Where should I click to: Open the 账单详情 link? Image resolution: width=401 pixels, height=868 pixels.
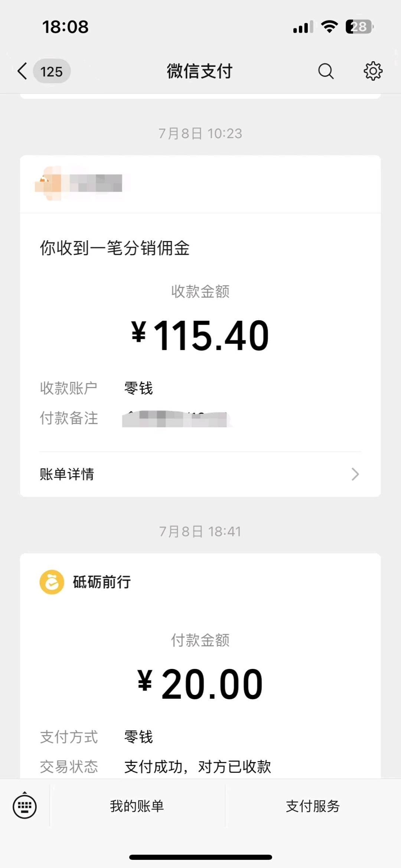click(x=67, y=474)
